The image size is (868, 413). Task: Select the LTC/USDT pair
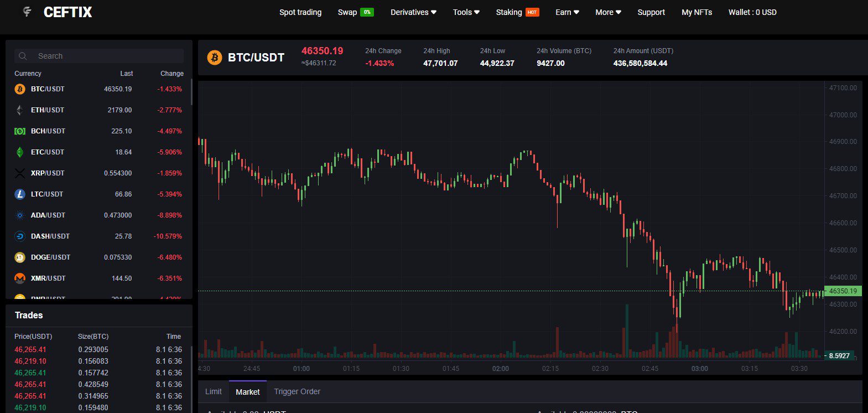[x=98, y=194]
